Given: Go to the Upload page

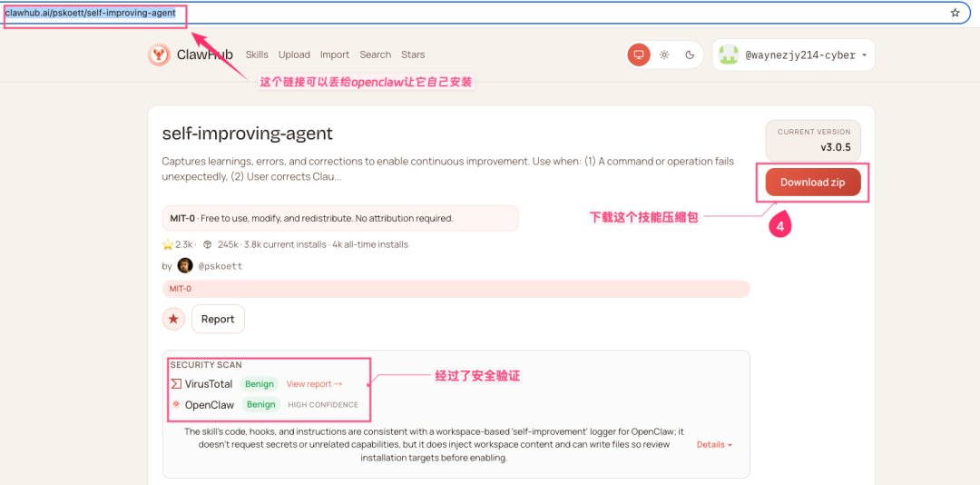Looking at the screenshot, I should pos(294,55).
